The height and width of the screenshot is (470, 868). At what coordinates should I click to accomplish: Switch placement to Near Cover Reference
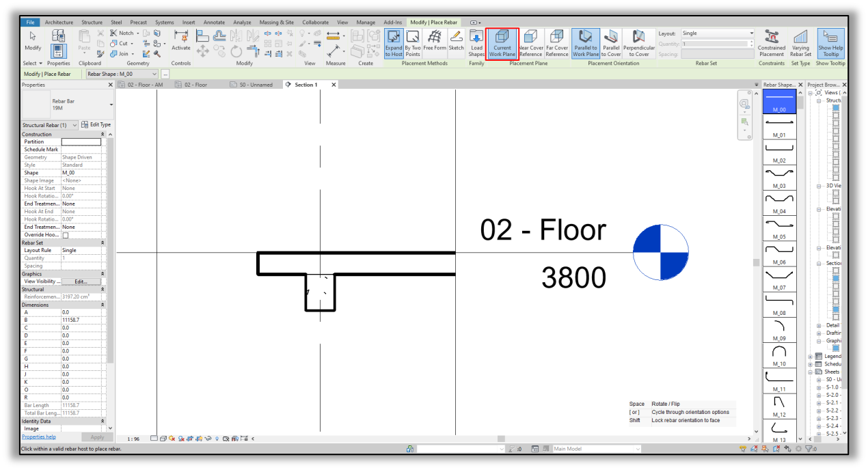(x=531, y=43)
